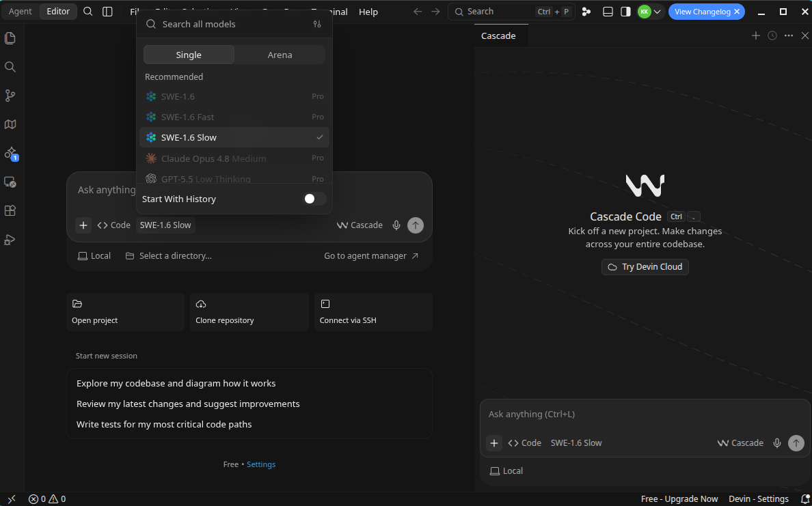Select the Cascade tab

click(x=498, y=36)
